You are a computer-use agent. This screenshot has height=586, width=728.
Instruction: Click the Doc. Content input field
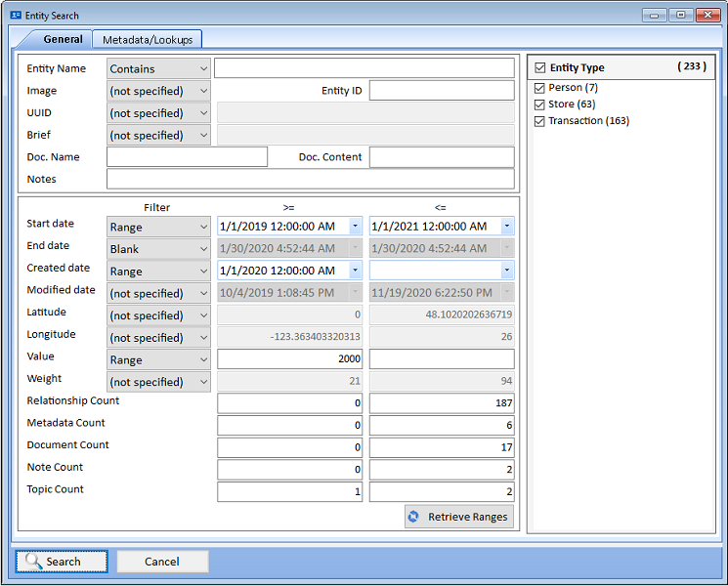point(442,157)
